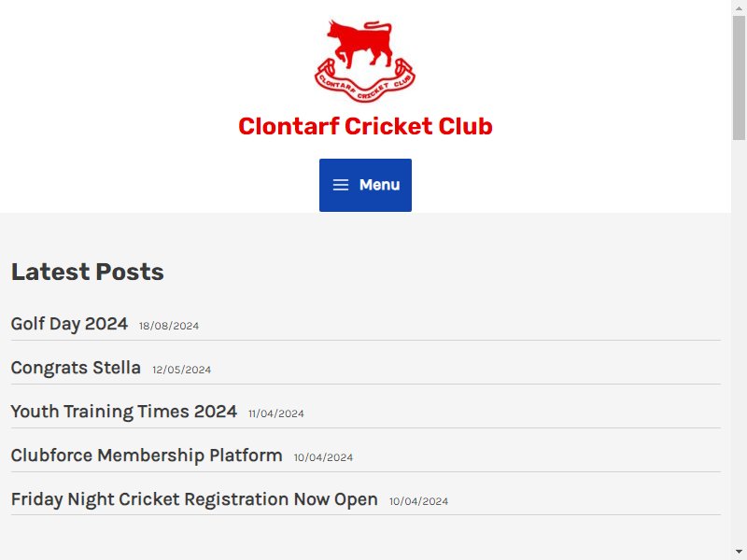Click the 11/04/2024 date beside Youth Training
Viewport: 747px width, 560px height.
276,413
